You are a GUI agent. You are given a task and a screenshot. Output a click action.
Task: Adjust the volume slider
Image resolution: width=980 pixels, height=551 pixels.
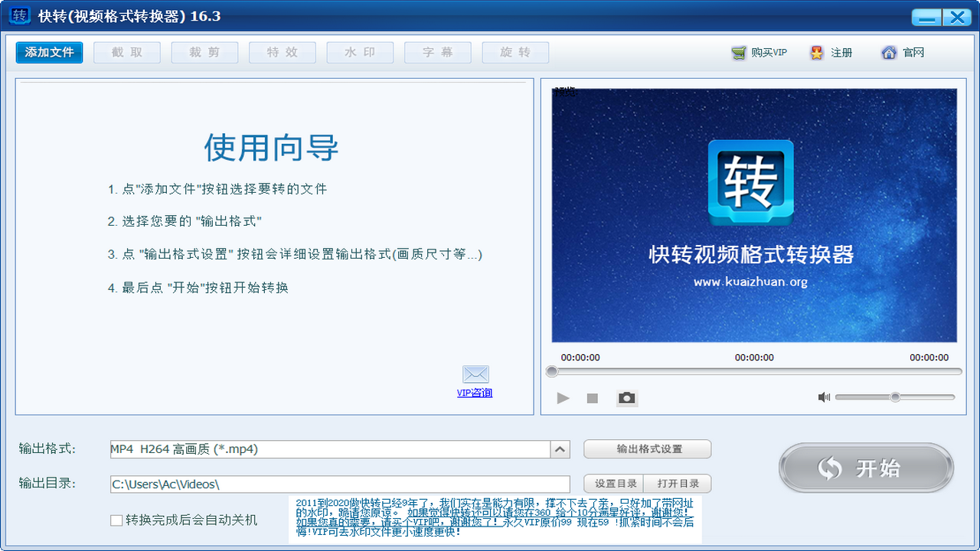pyautogui.click(x=894, y=396)
